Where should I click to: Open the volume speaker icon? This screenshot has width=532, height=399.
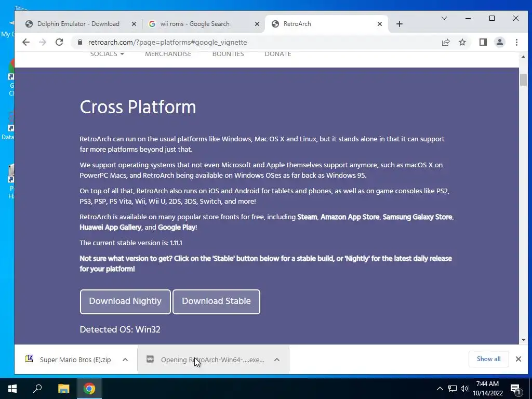point(464,389)
